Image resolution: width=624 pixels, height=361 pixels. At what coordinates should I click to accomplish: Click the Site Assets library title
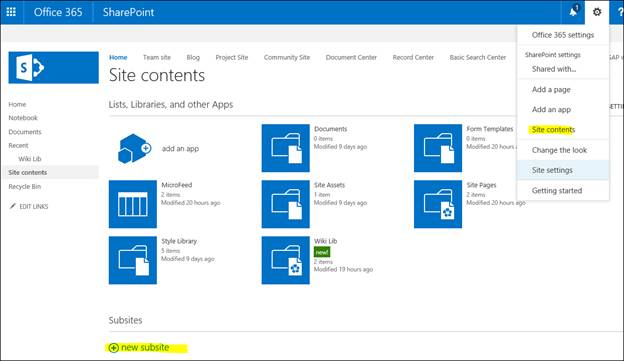coord(329,185)
